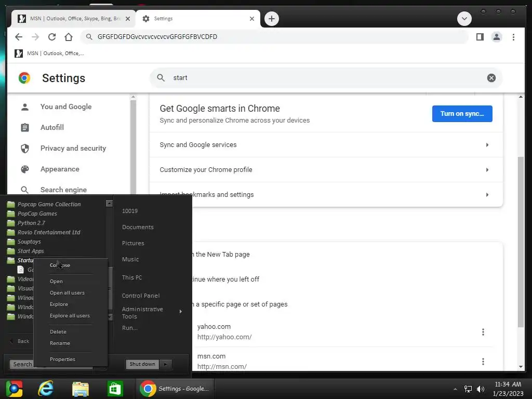This screenshot has height=399, width=532.
Task: Reload the current page
Action: pos(52,37)
